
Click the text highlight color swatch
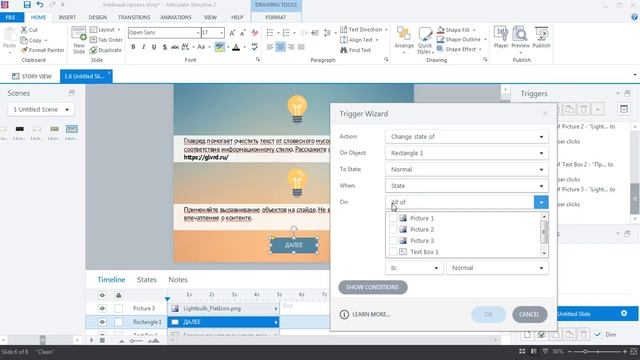pos(219,47)
